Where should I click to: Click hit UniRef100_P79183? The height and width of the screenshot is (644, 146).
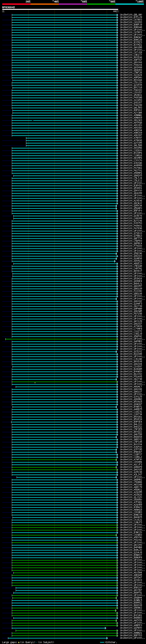(x=131, y=246)
